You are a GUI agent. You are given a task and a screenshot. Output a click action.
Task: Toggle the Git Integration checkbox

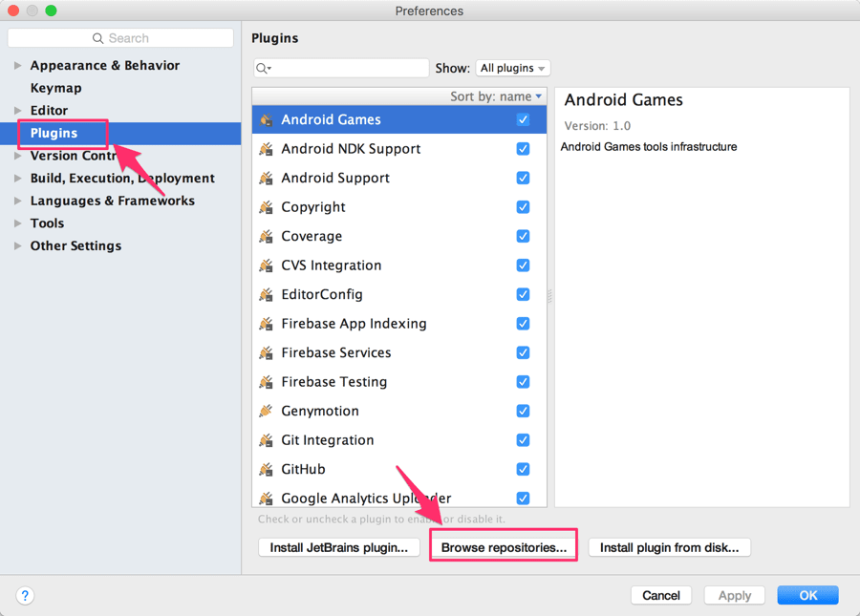[x=523, y=439]
